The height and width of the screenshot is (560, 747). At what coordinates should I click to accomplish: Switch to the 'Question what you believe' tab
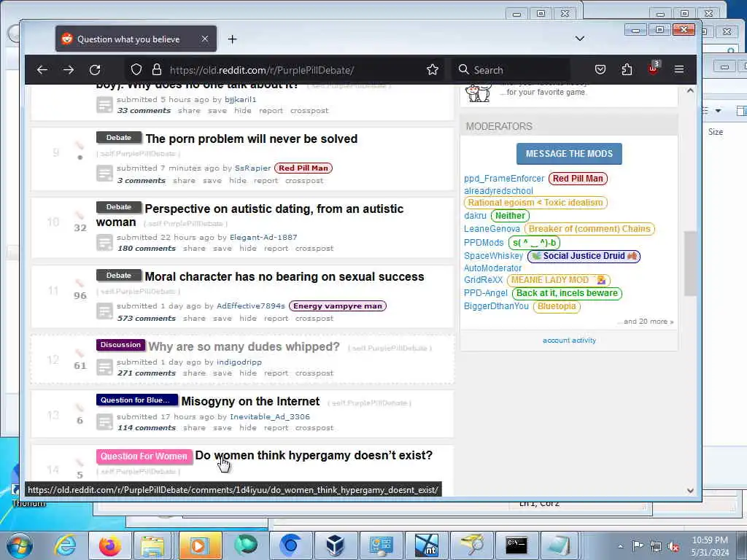[x=136, y=39]
